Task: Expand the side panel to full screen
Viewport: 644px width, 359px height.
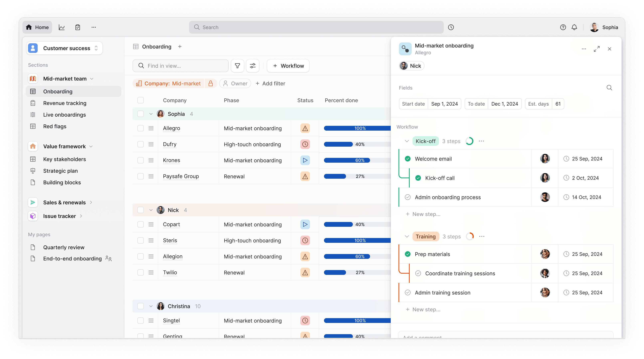Action: [597, 49]
